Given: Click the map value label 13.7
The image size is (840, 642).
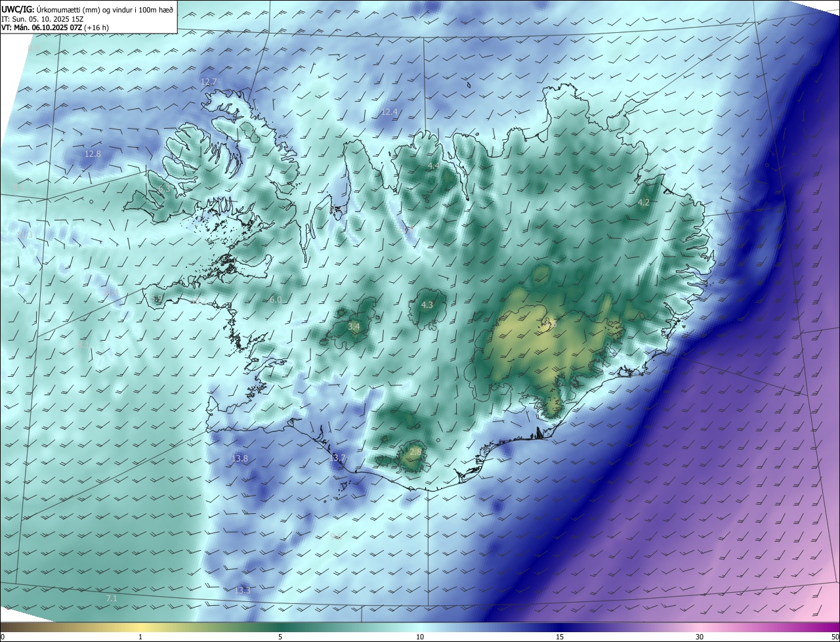Looking at the screenshot, I should [x=337, y=458].
